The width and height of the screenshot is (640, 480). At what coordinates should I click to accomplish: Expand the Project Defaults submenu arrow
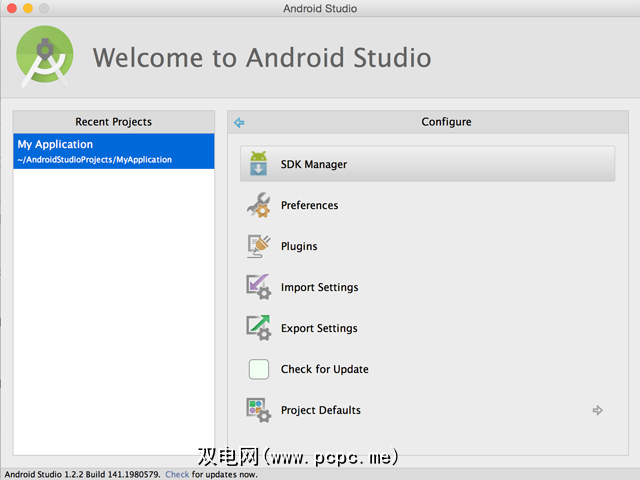597,410
